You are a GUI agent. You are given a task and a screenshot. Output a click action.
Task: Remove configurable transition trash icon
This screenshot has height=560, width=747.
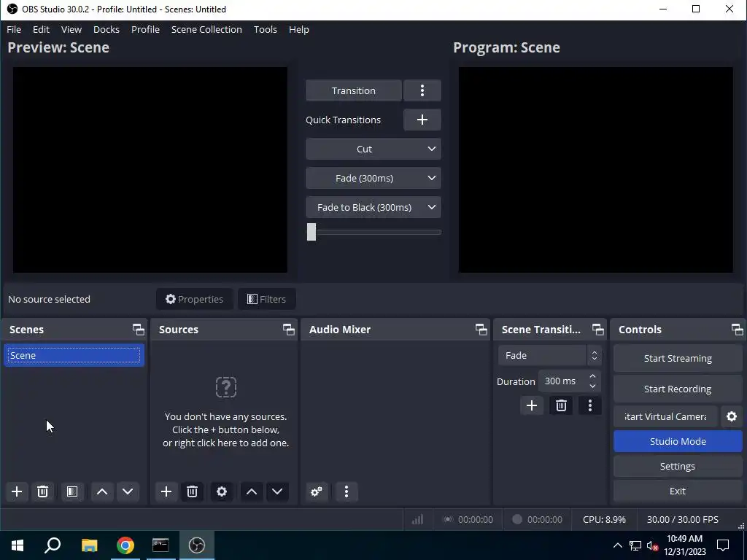click(x=561, y=405)
